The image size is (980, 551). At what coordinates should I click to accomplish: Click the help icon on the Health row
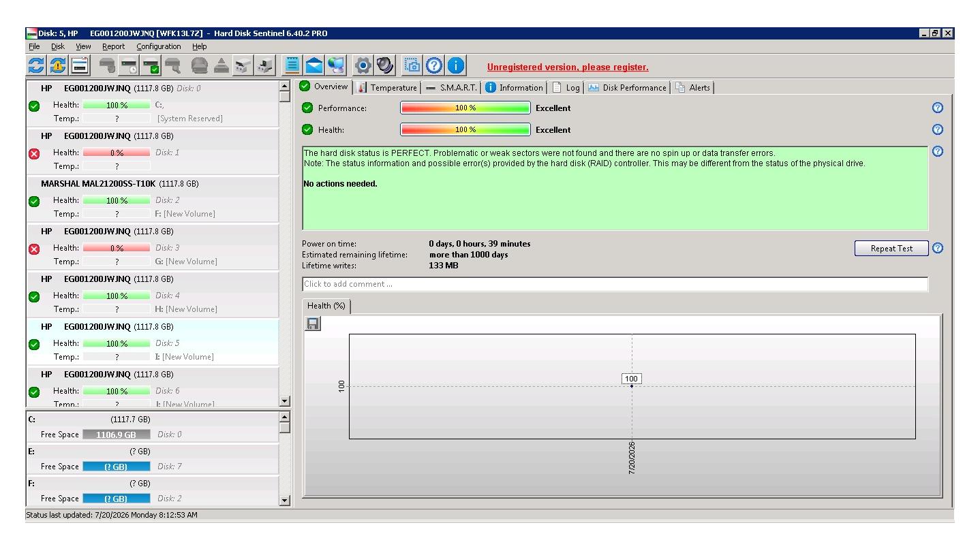coord(938,129)
